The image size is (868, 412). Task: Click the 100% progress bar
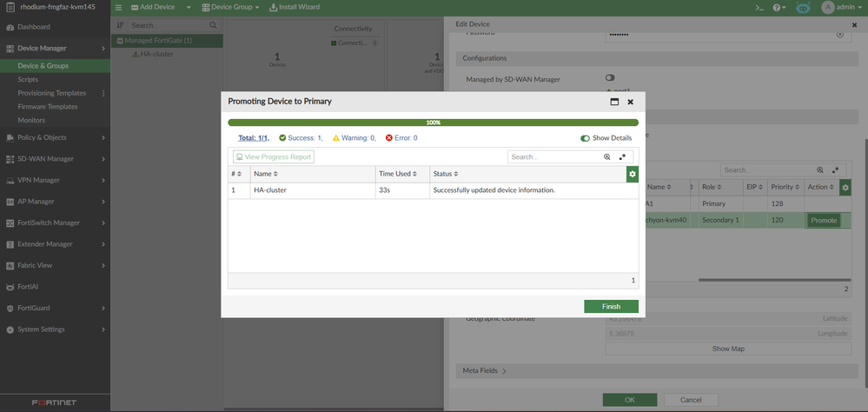click(x=433, y=123)
